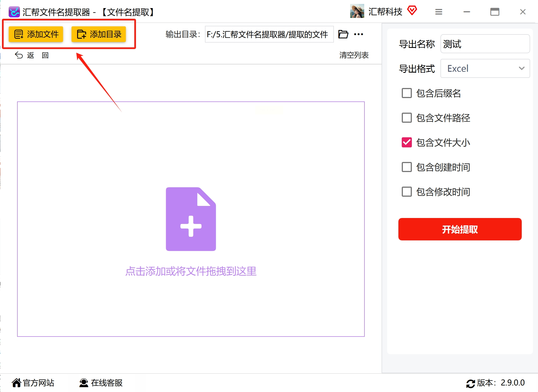Enable the 包含文件路径 checkbox
This screenshot has height=392, width=538.
click(407, 118)
